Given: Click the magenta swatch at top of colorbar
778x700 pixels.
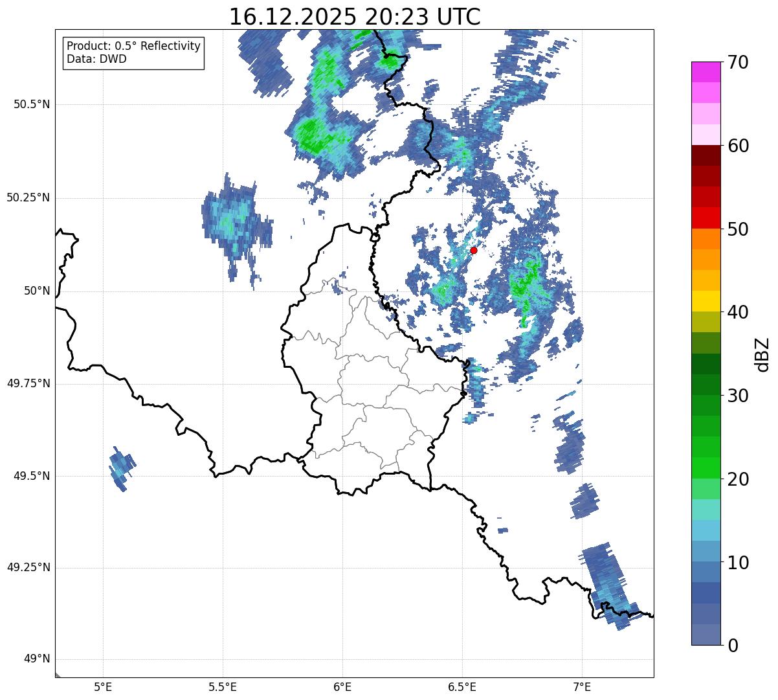Looking at the screenshot, I should (x=706, y=72).
